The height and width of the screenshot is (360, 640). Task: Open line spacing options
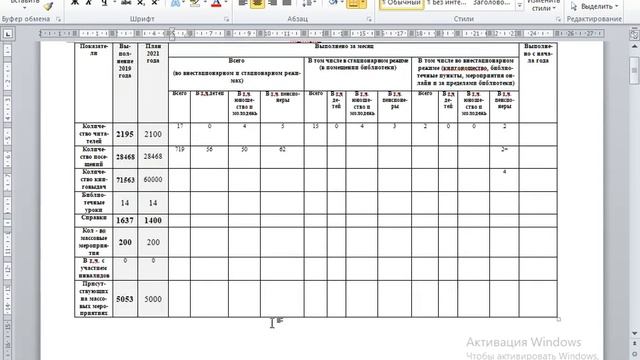tap(307, 3)
